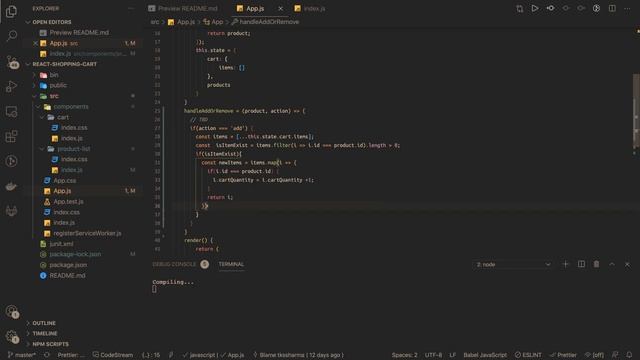This screenshot has width=640, height=360.
Task: Open the Explorer view in activity bar
Action: [x=11, y=11]
